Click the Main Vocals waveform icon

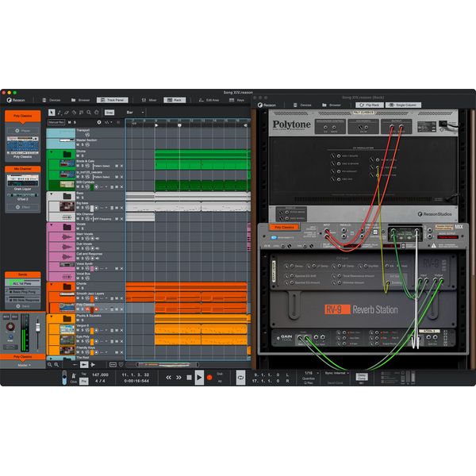coord(67,236)
